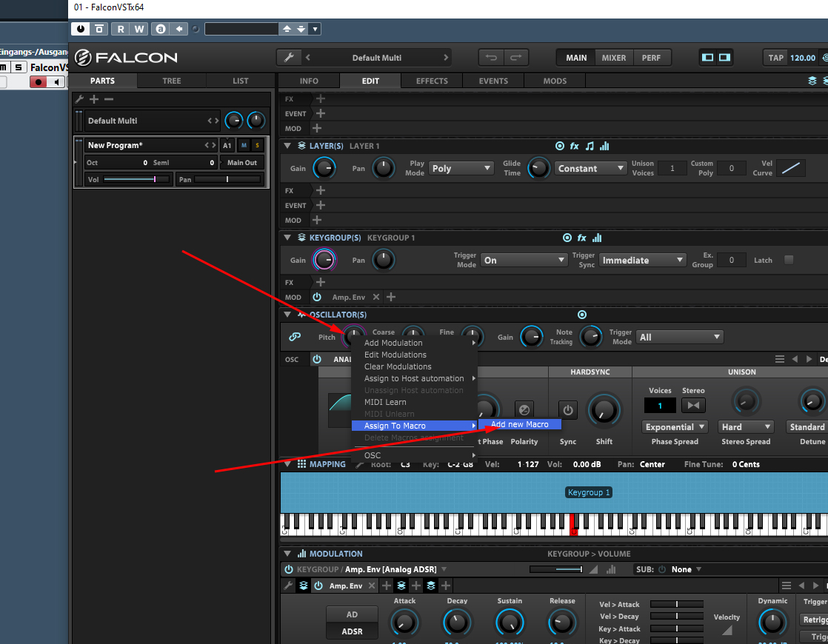Select the ADSR envelope mode button

tap(353, 631)
